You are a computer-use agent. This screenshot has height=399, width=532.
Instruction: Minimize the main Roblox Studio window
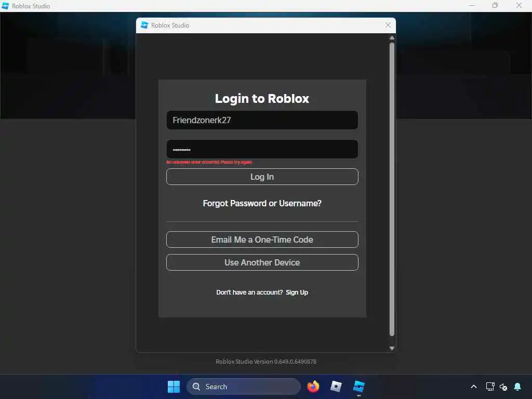pyautogui.click(x=472, y=5)
